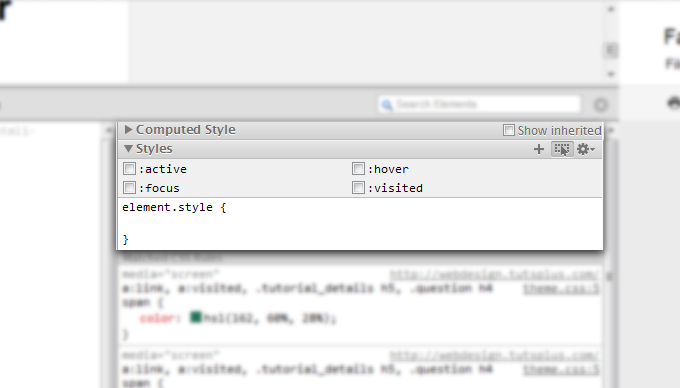Toggle element state selector icon

tap(562, 149)
